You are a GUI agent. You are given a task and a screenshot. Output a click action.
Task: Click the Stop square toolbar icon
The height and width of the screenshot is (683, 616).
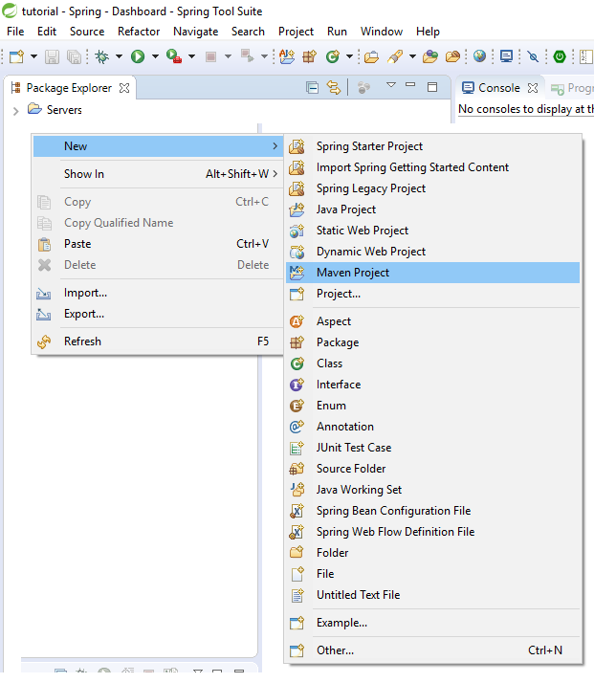[x=210, y=56]
